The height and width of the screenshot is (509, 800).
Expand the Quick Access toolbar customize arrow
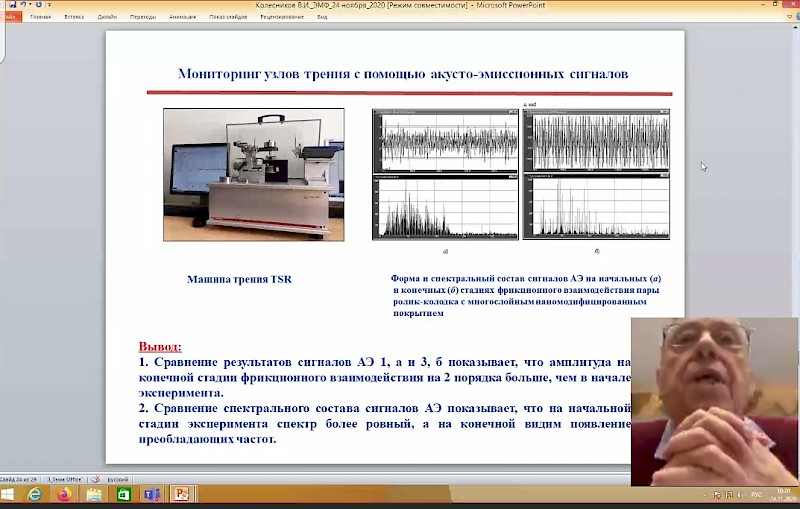point(49,5)
